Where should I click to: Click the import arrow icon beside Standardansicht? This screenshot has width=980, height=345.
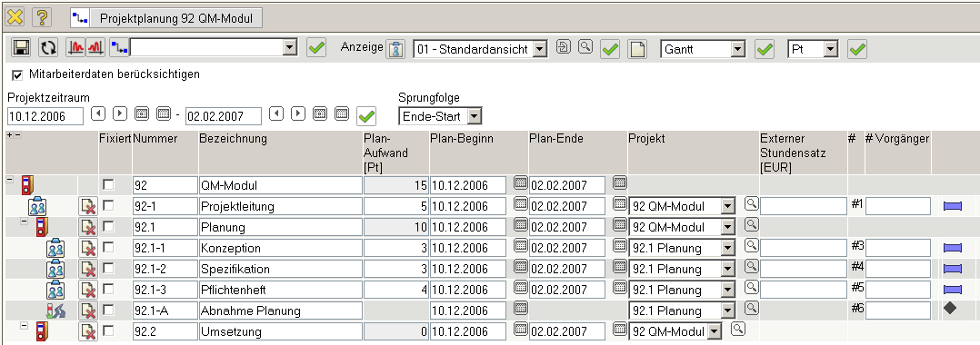click(563, 47)
